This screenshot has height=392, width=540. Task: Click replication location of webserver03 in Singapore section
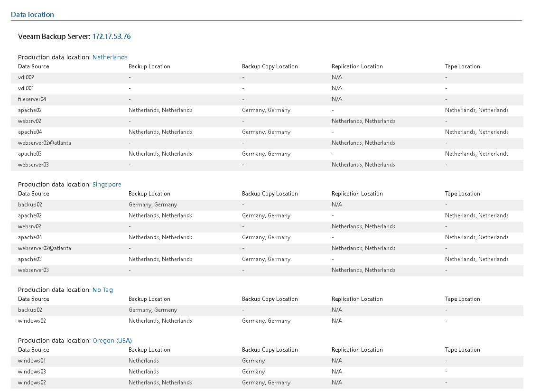coord(363,270)
